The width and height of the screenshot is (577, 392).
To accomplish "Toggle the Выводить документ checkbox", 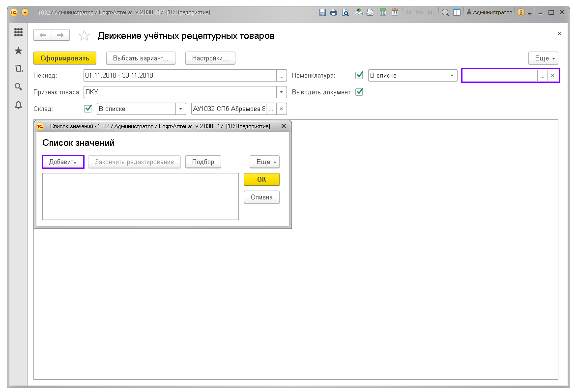I will pos(359,92).
